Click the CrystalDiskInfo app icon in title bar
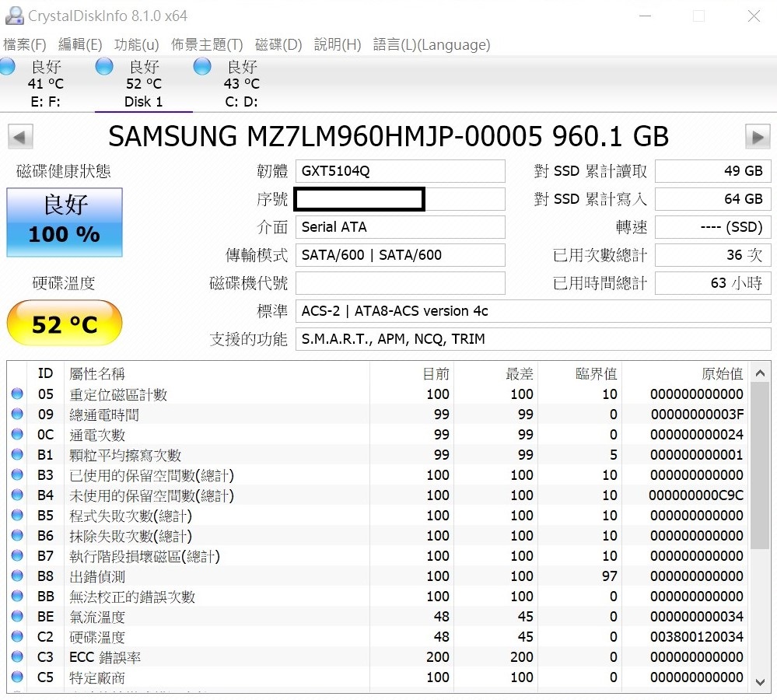Screen dimensions: 777x700 coord(13,16)
